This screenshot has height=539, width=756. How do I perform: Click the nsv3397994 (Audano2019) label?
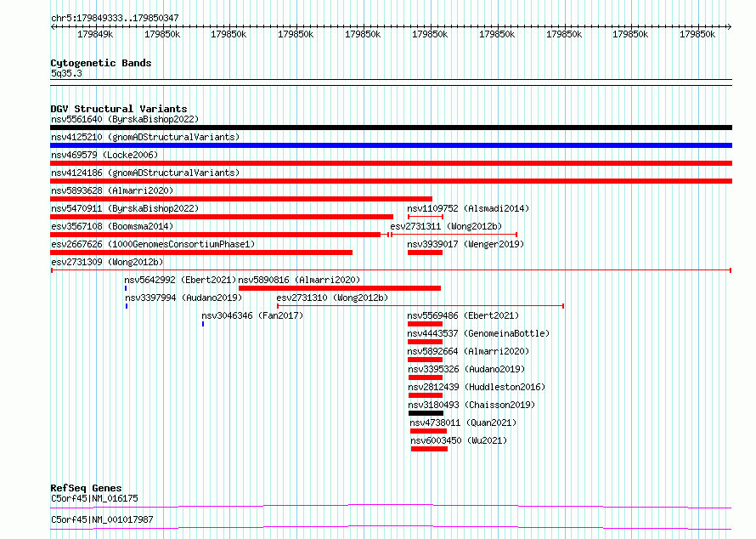[183, 298]
